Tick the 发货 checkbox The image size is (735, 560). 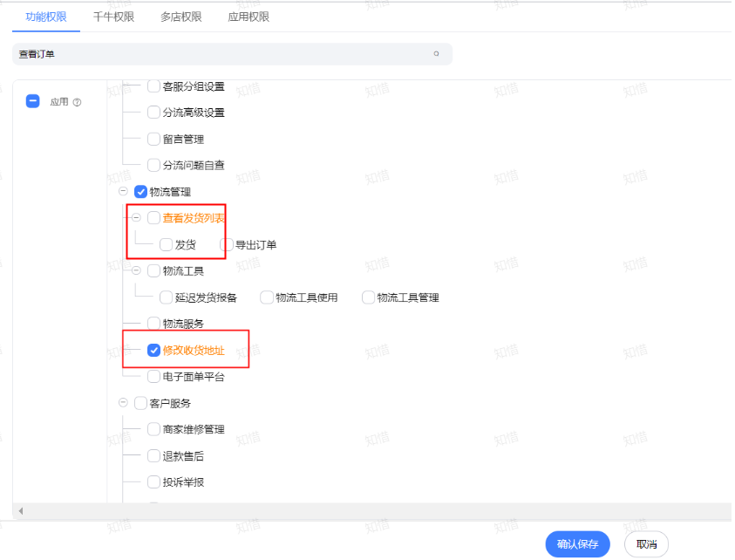pyautogui.click(x=166, y=245)
